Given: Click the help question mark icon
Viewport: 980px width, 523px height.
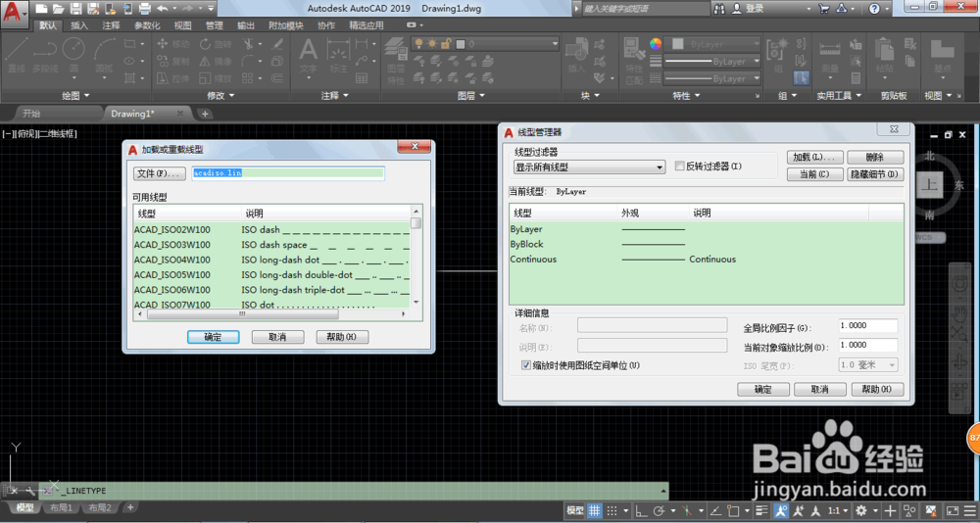Looking at the screenshot, I should [x=874, y=9].
